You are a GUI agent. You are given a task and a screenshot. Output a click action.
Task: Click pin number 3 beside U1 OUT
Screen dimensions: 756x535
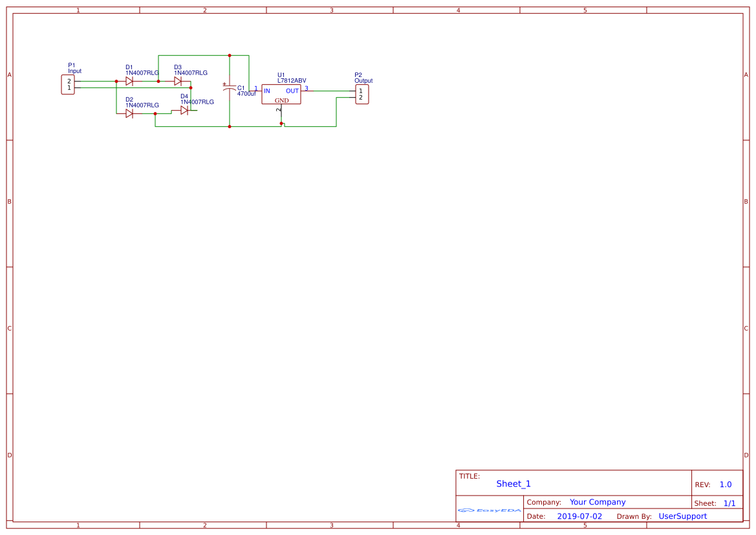click(x=306, y=88)
